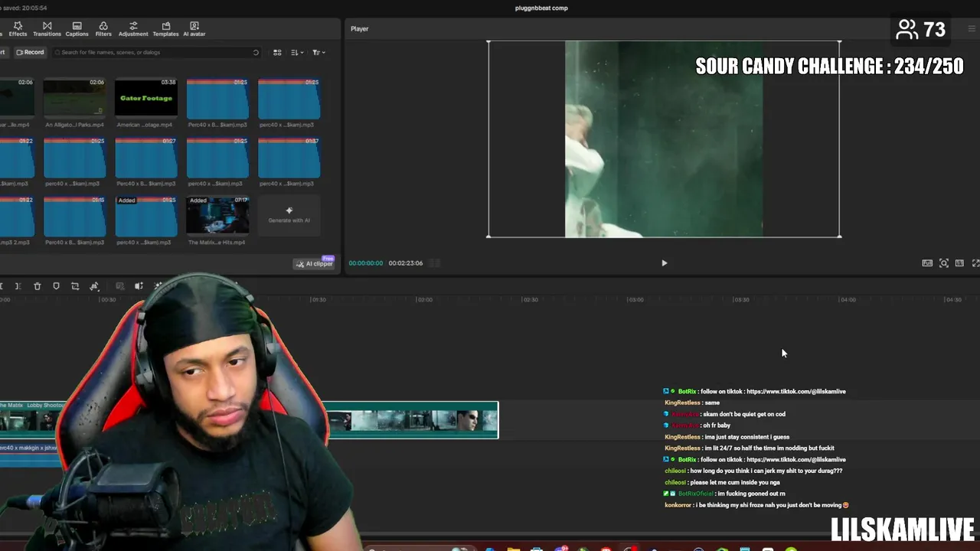Open the Transitions panel

click(47, 29)
